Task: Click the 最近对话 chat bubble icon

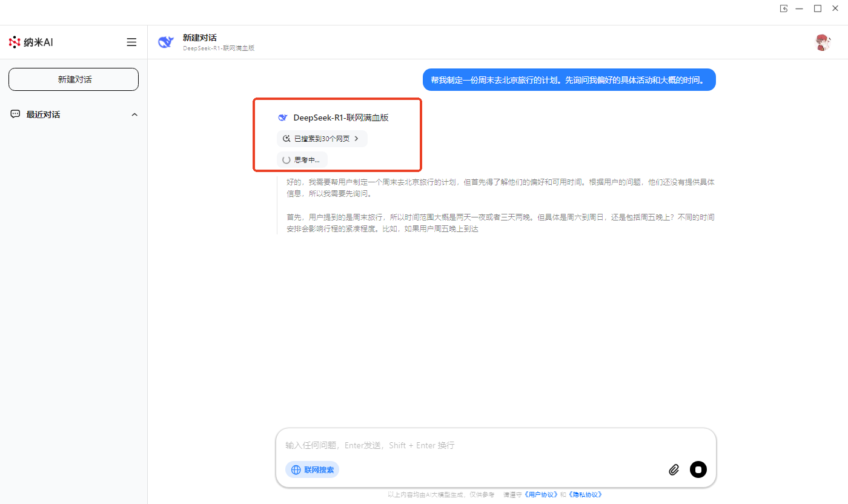Action: click(15, 114)
